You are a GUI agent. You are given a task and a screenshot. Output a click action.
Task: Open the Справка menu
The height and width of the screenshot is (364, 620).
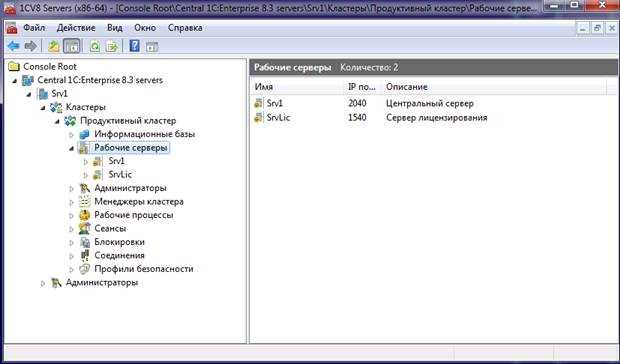pyautogui.click(x=185, y=28)
